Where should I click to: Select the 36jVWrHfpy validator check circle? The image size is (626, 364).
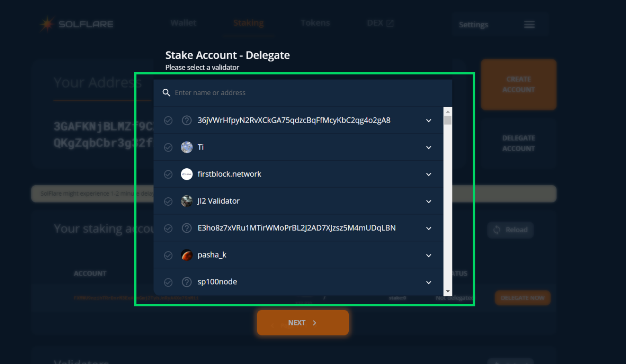point(168,121)
